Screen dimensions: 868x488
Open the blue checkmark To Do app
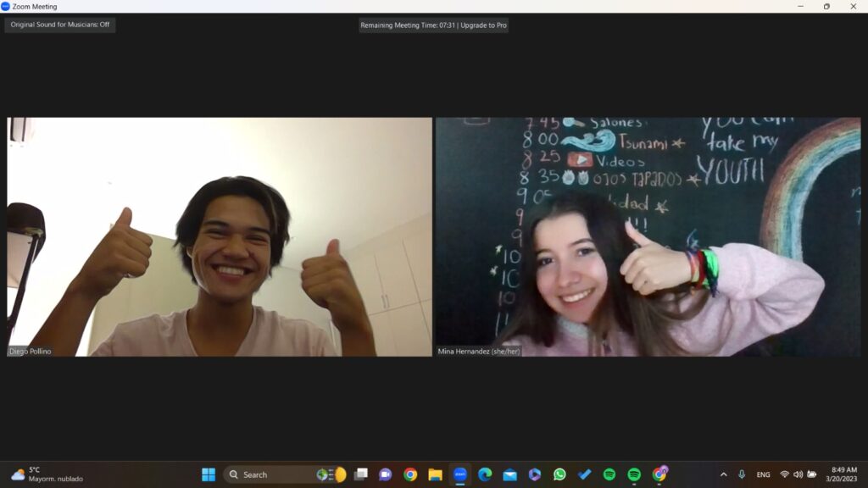coord(584,474)
